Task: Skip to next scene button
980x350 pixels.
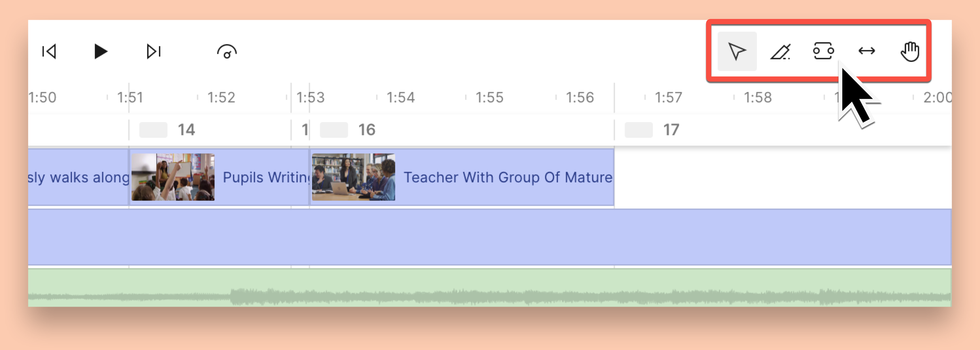Action: (154, 51)
